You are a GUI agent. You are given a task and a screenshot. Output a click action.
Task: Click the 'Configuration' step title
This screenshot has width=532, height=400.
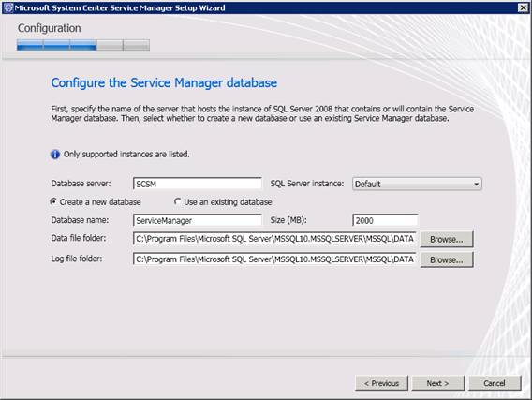(x=50, y=28)
